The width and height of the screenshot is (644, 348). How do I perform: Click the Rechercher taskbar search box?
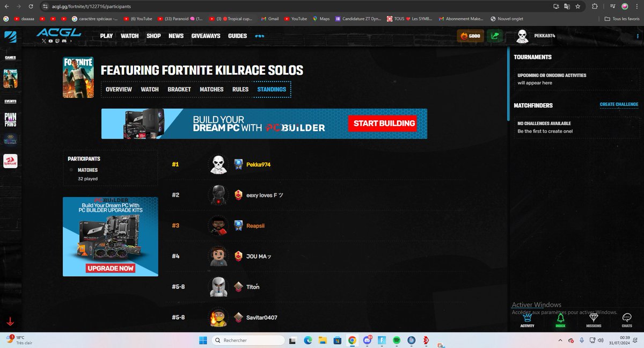[x=248, y=340]
